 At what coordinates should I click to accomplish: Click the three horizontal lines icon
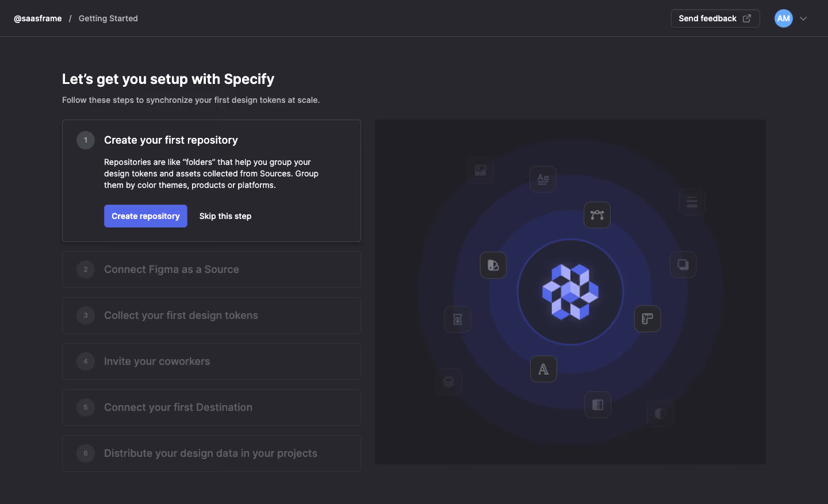(x=692, y=202)
